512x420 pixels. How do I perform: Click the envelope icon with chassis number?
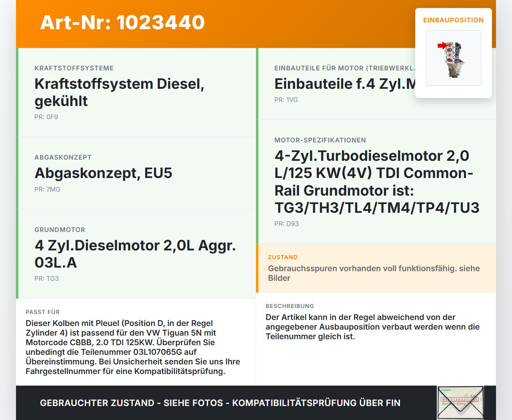(460, 403)
